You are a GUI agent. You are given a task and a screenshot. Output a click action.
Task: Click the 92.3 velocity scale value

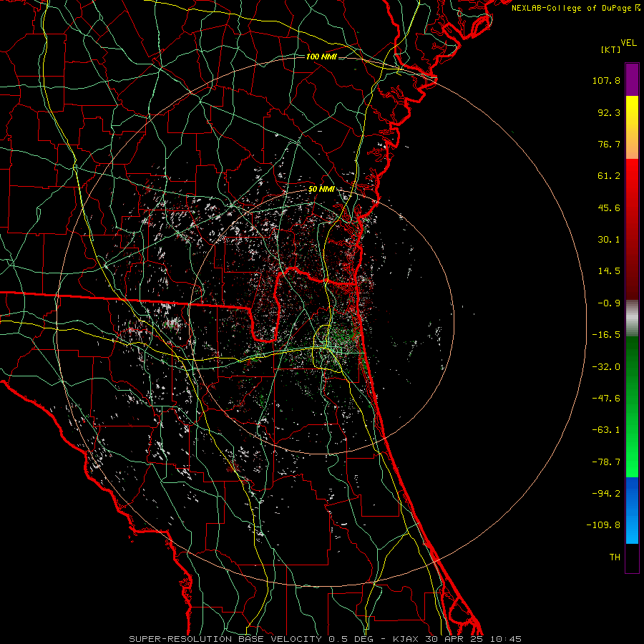click(x=609, y=112)
